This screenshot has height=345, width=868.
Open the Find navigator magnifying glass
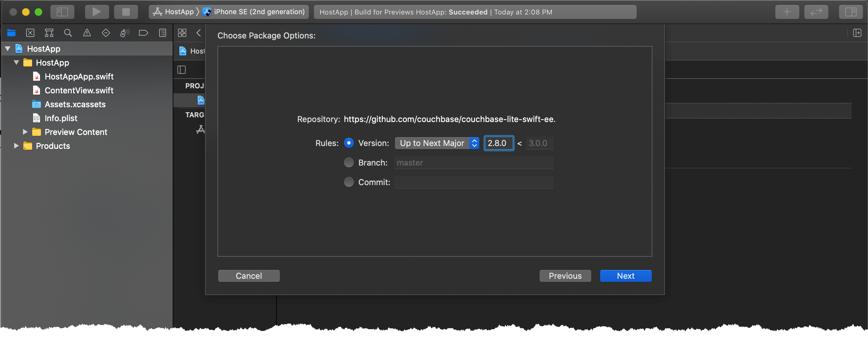pos(68,33)
